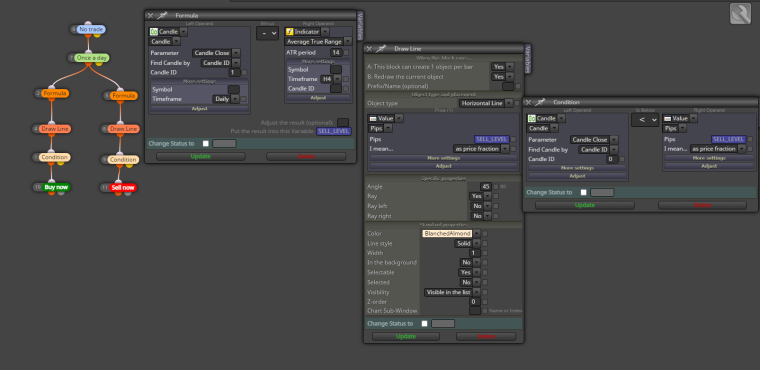Click the status color swatch in Condition panel
Viewport: 760px width, 370px height.
coord(602,193)
